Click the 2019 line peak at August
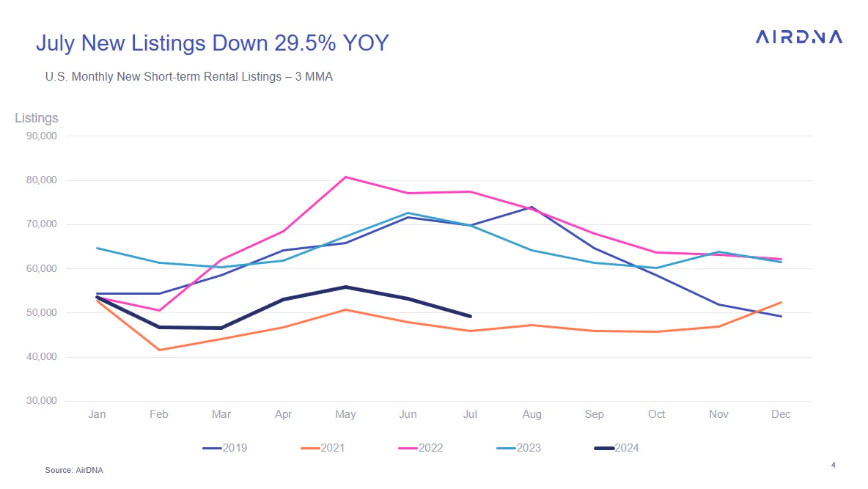This screenshot has height=489, width=868. [x=532, y=207]
